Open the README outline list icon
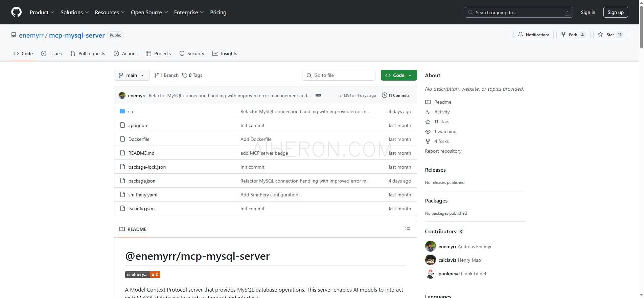The image size is (644, 298). [x=408, y=229]
